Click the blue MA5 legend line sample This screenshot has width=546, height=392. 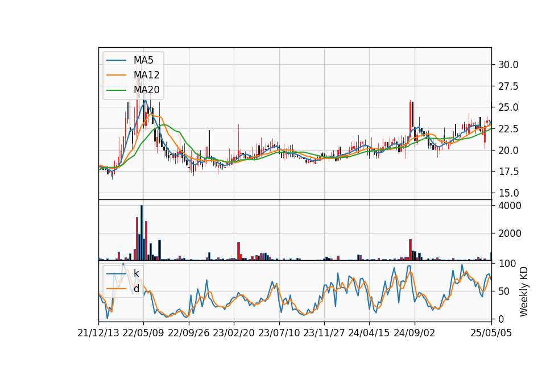pyautogui.click(x=116, y=60)
